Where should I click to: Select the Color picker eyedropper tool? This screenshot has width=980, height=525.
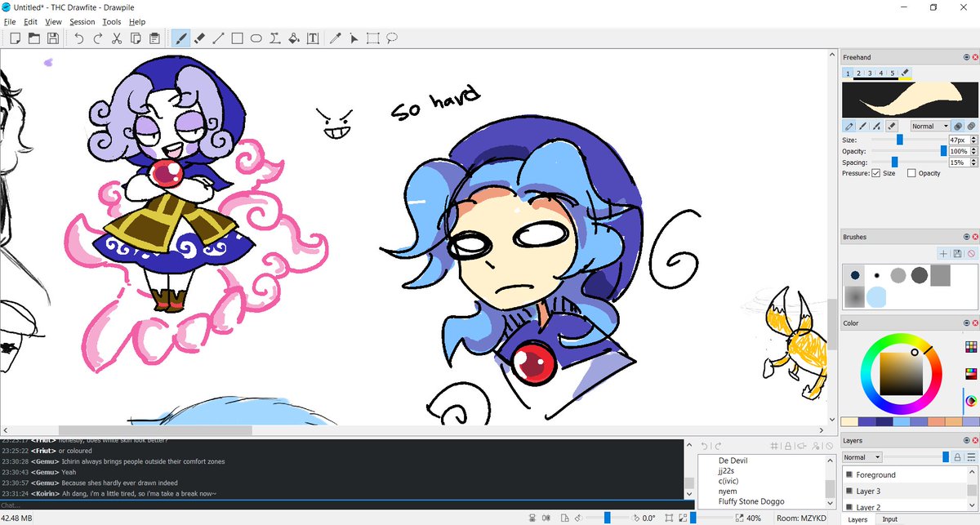pos(335,38)
